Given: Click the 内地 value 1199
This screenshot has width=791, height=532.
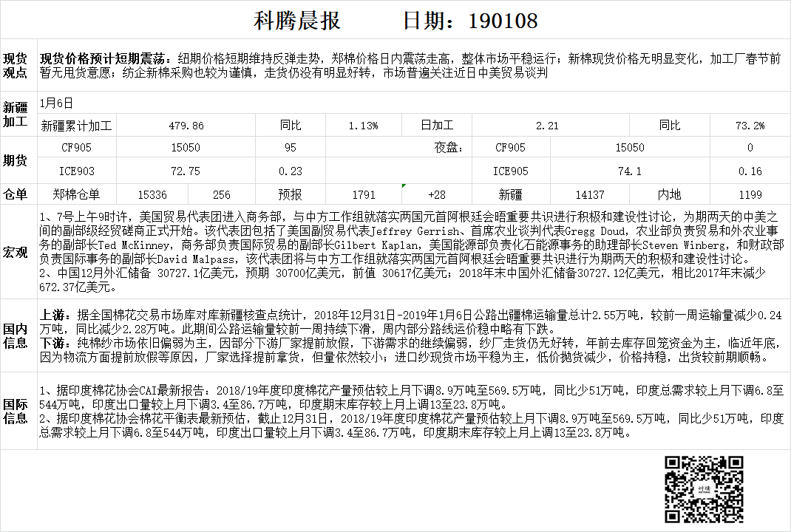Looking at the screenshot, I should (750, 195).
